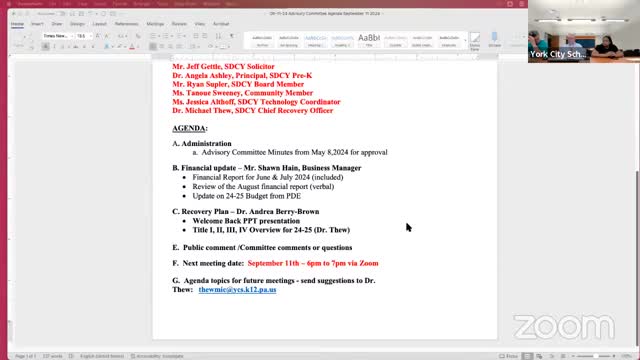640x360 pixels.
Task: Click the York City Sch... video thumbnail
Action: click(584, 31)
